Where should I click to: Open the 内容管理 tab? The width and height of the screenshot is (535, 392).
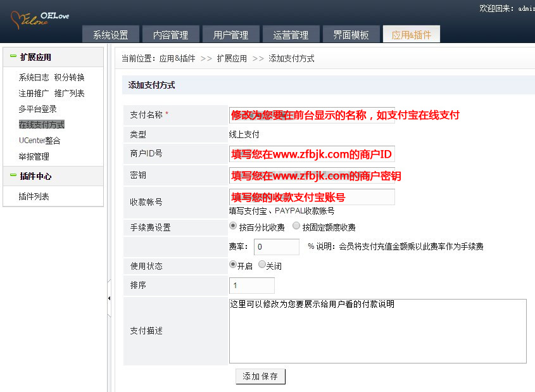[x=170, y=34]
